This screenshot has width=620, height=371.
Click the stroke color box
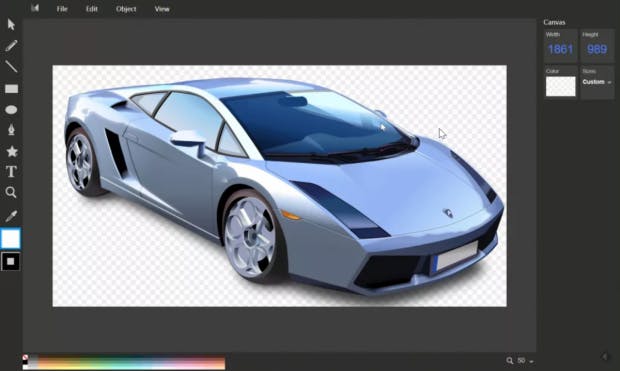coord(11,261)
